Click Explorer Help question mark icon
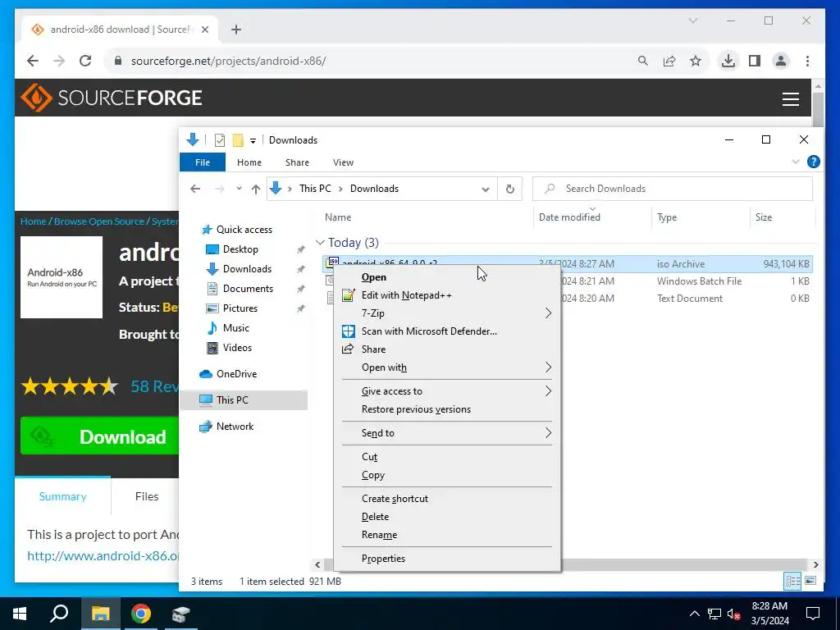 coord(813,162)
